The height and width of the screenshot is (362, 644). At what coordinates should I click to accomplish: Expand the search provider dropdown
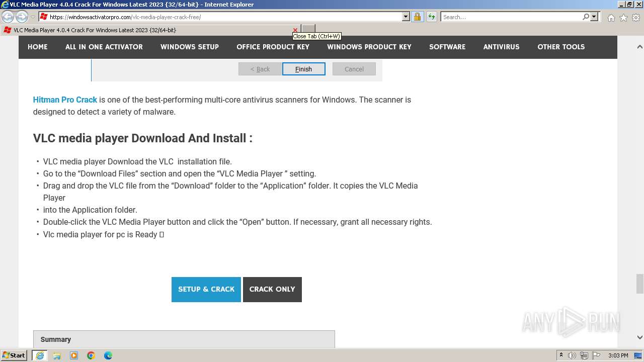click(594, 17)
